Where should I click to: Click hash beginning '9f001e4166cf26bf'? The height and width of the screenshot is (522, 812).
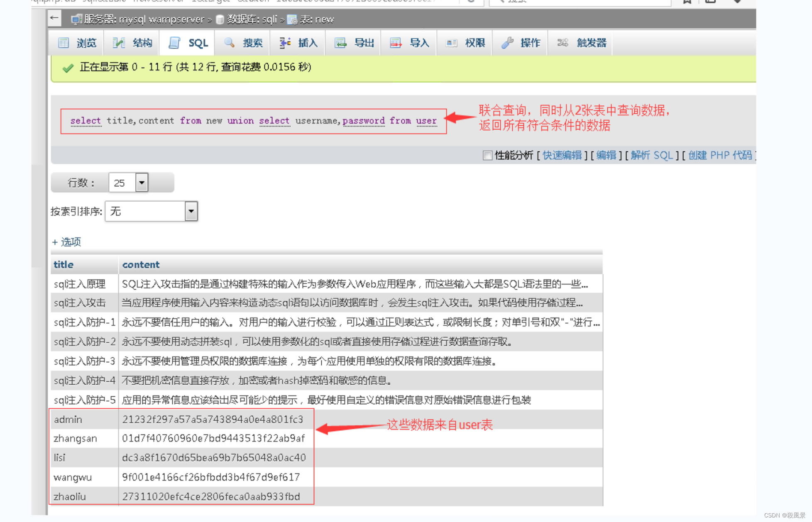(211, 477)
